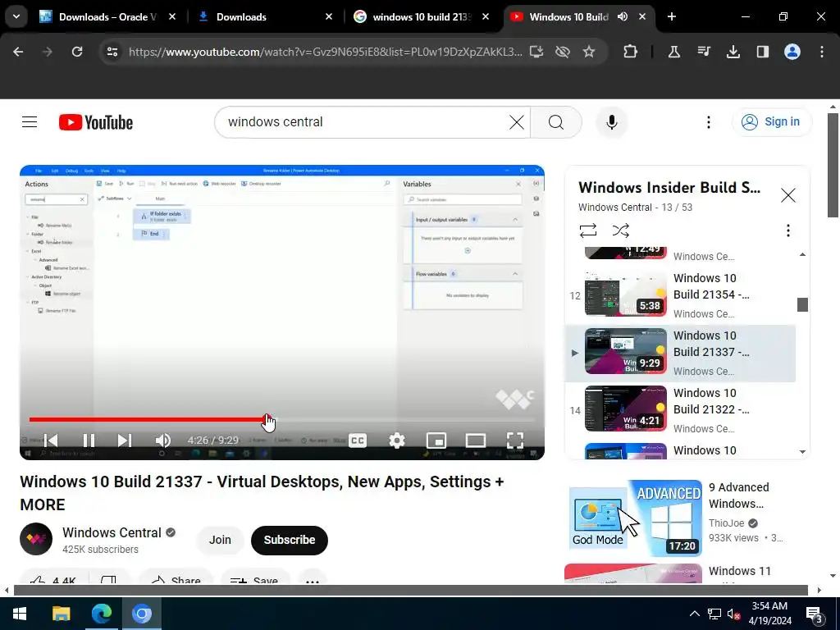Open Windows Central channel name link
The height and width of the screenshot is (630, 840).
click(112, 532)
